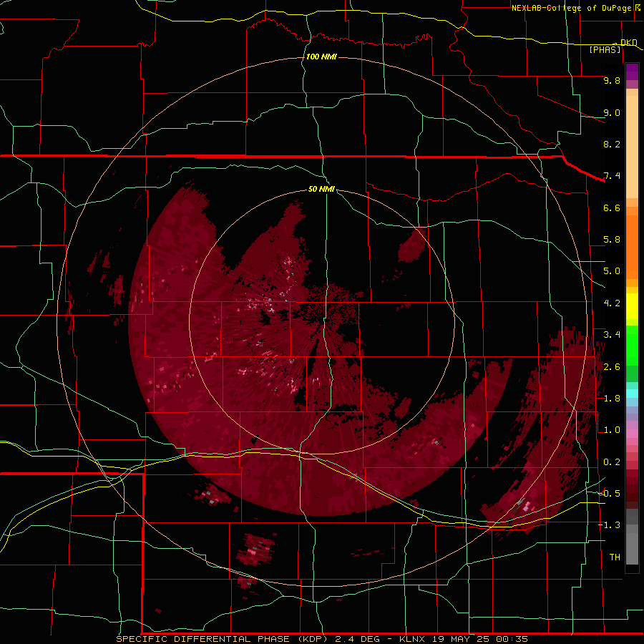Pick the gray segment beside TH

[x=632, y=550]
